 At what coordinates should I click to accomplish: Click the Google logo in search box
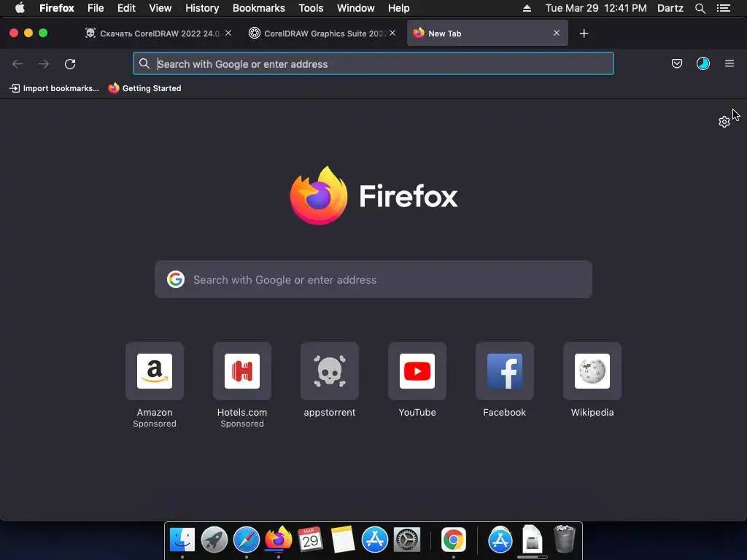click(x=176, y=279)
